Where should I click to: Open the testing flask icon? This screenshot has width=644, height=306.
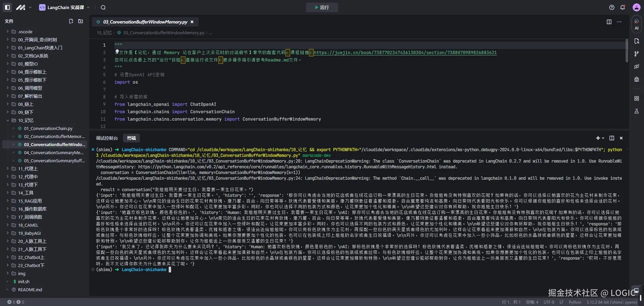(637, 111)
